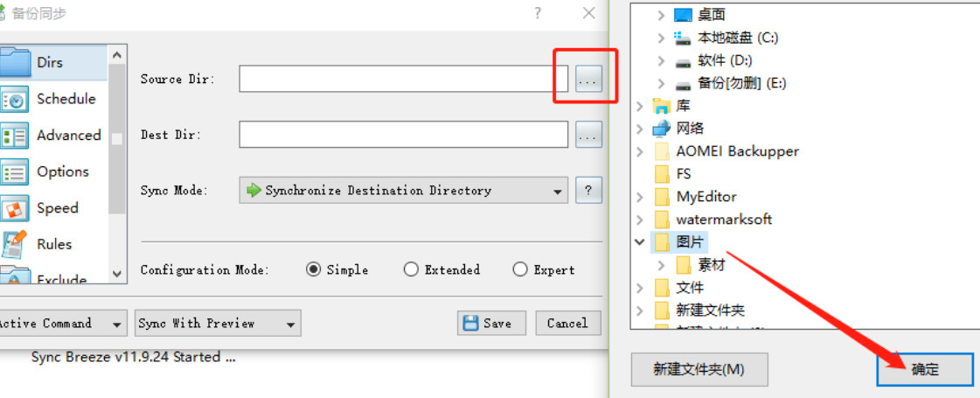
Task: Open the Sync With Preview dropdown
Action: 218,323
